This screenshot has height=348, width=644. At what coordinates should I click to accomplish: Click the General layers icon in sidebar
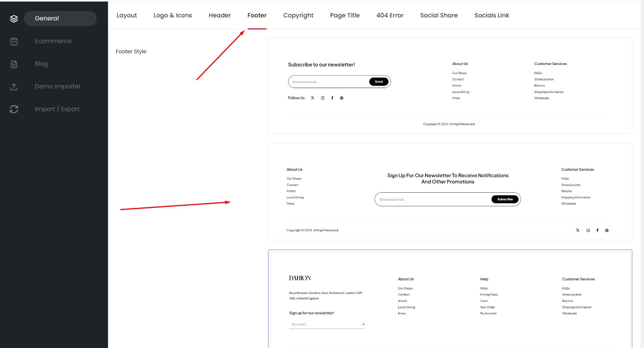[x=14, y=19]
